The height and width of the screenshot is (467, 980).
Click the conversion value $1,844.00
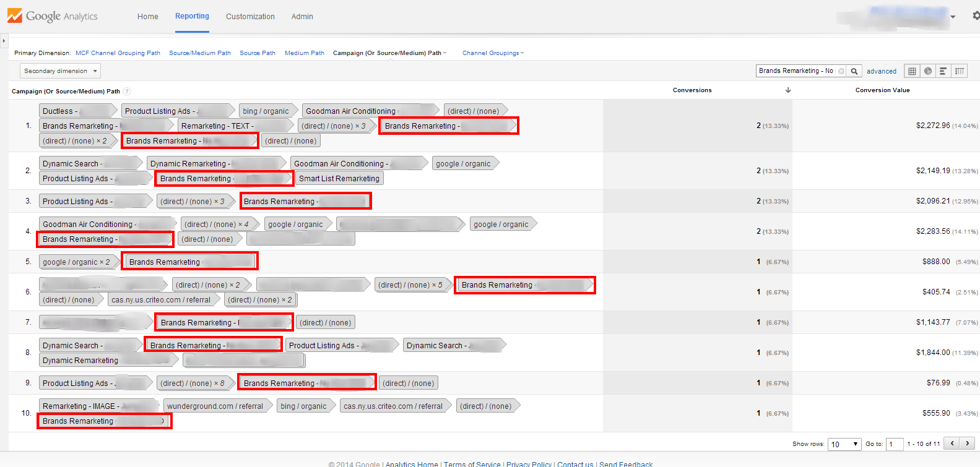click(x=933, y=353)
